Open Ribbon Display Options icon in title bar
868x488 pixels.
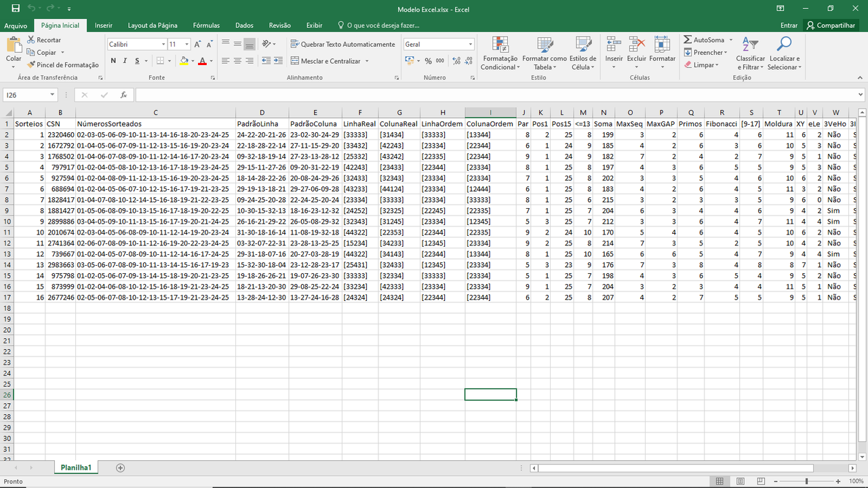click(780, 9)
